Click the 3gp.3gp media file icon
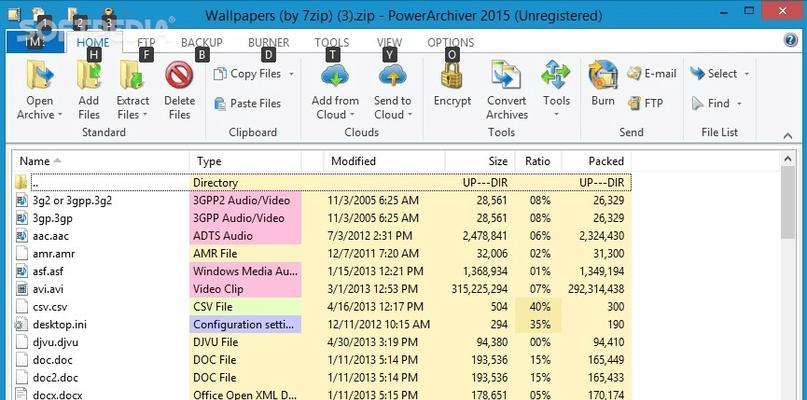This screenshot has width=807, height=400. click(x=21, y=218)
